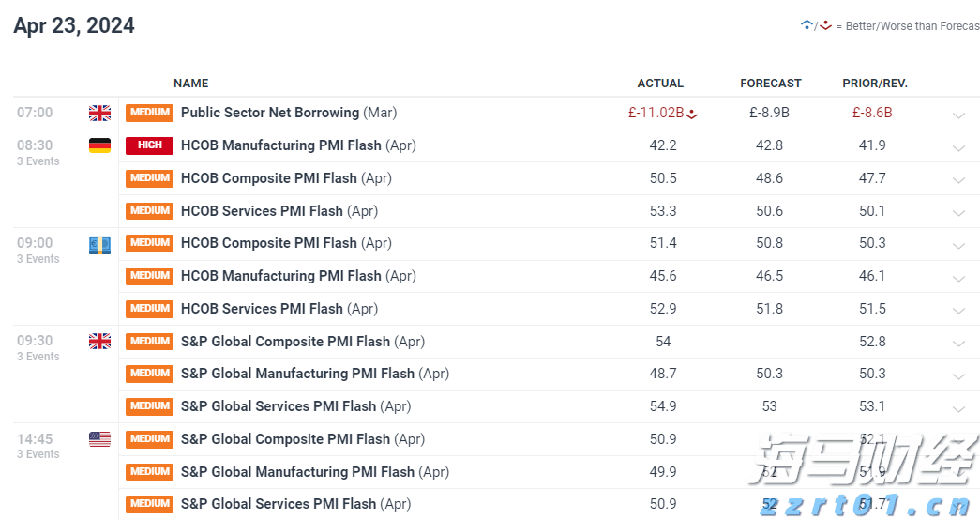Click the ACTUAL column header
This screenshot has width=980, height=520.
(x=660, y=84)
